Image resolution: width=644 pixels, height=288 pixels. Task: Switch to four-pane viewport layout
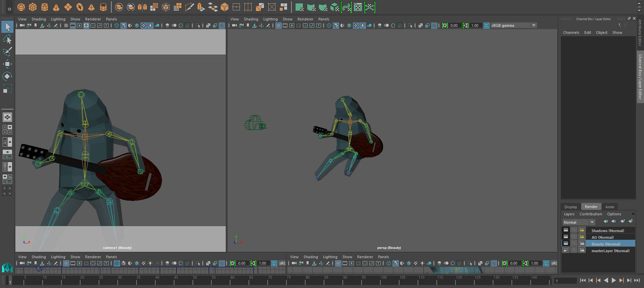7,130
